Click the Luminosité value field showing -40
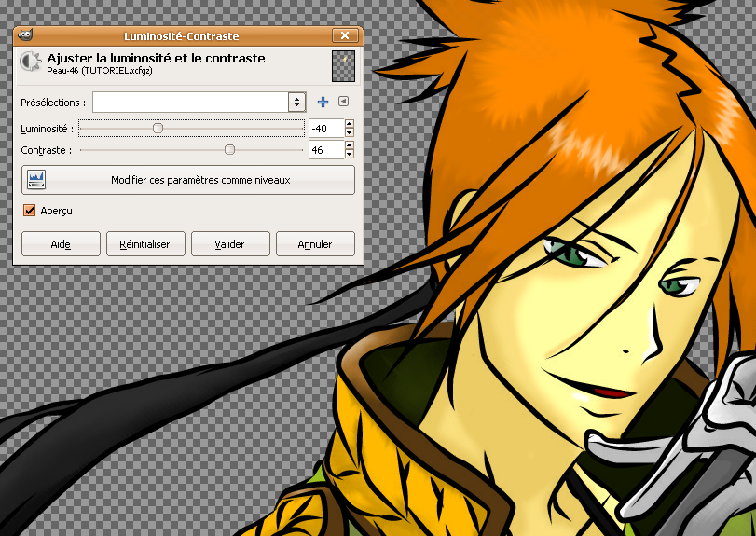The height and width of the screenshot is (536, 756). [326, 128]
